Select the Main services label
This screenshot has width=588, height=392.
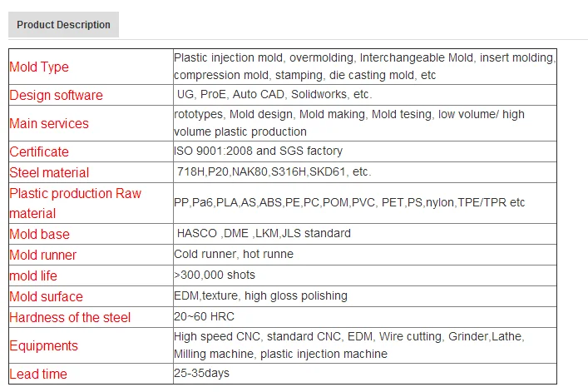click(x=49, y=123)
